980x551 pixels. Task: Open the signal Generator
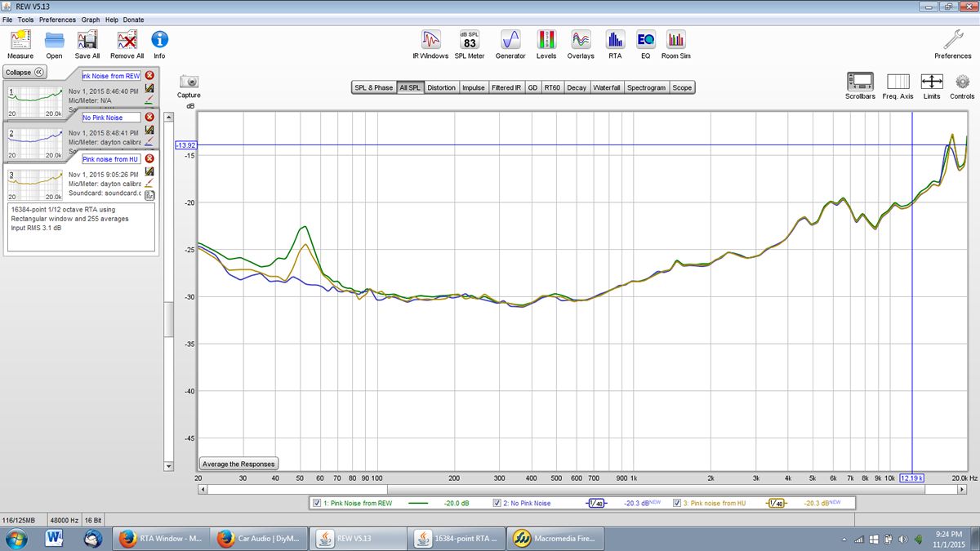click(x=510, y=41)
